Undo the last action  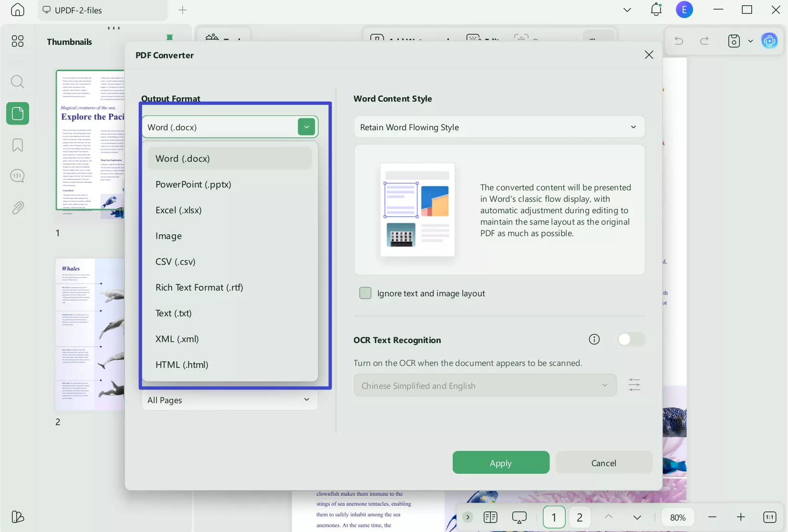(678, 41)
